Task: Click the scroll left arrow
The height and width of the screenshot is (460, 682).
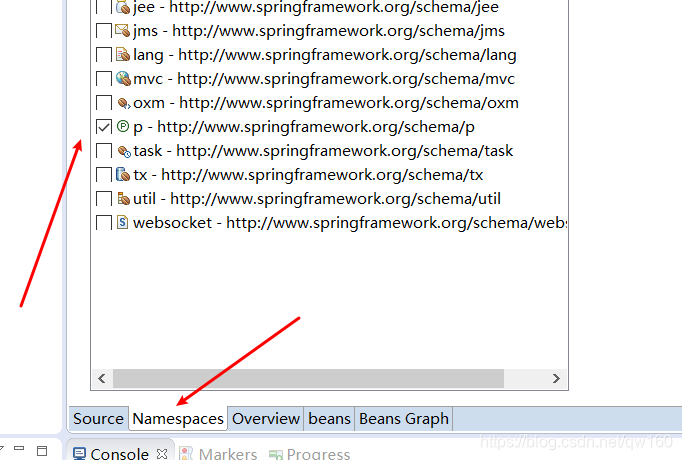Action: coord(102,378)
